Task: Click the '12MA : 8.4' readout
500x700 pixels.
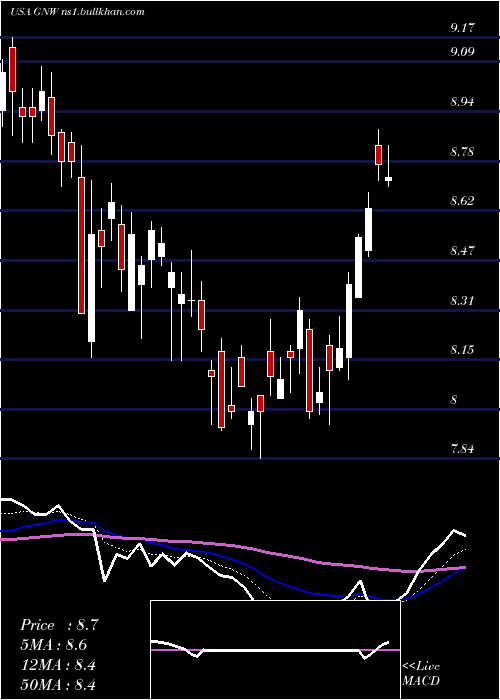Action: 57,664
